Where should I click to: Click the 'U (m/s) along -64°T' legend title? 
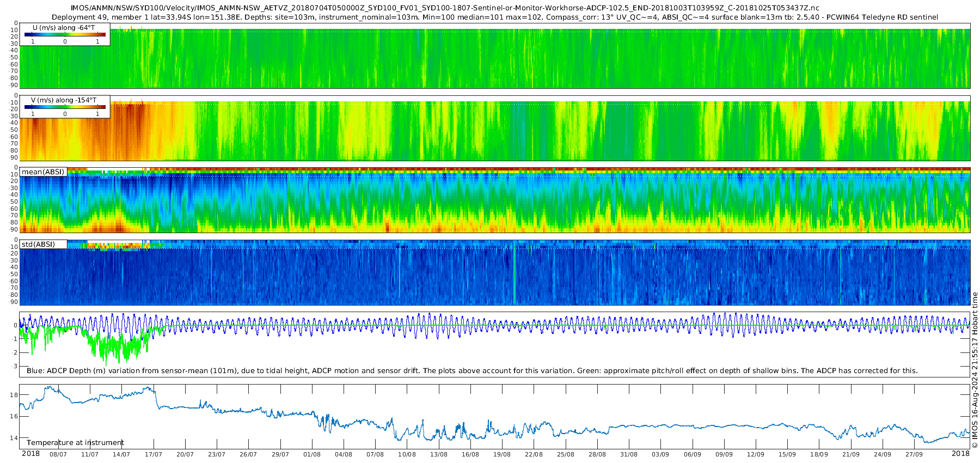pyautogui.click(x=64, y=28)
